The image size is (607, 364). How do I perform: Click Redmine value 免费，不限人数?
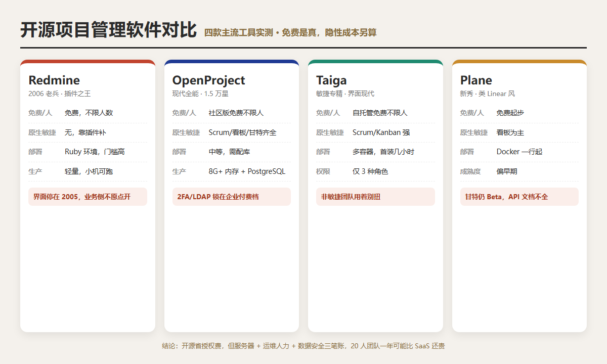pos(89,113)
